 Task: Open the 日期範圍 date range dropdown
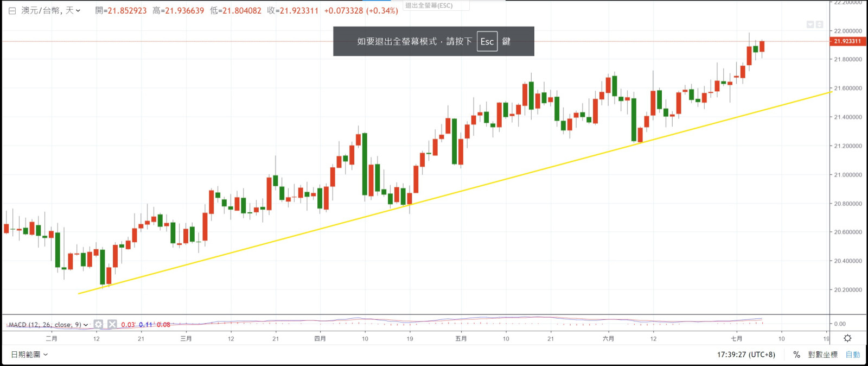tap(29, 355)
